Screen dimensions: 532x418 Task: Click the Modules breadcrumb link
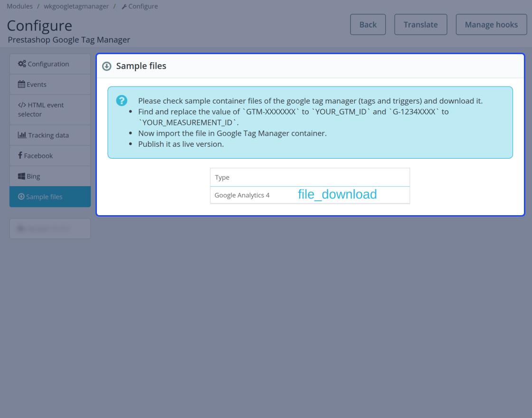[19, 6]
